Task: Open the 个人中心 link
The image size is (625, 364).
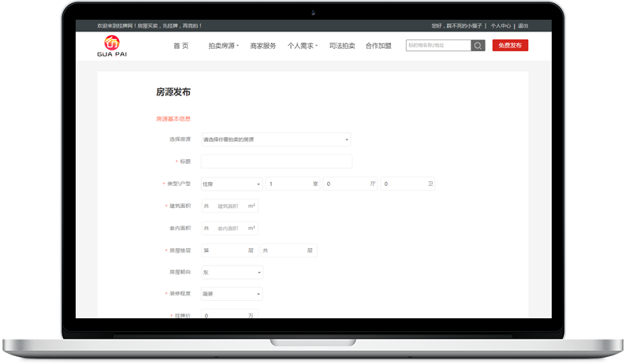Action: click(x=500, y=26)
